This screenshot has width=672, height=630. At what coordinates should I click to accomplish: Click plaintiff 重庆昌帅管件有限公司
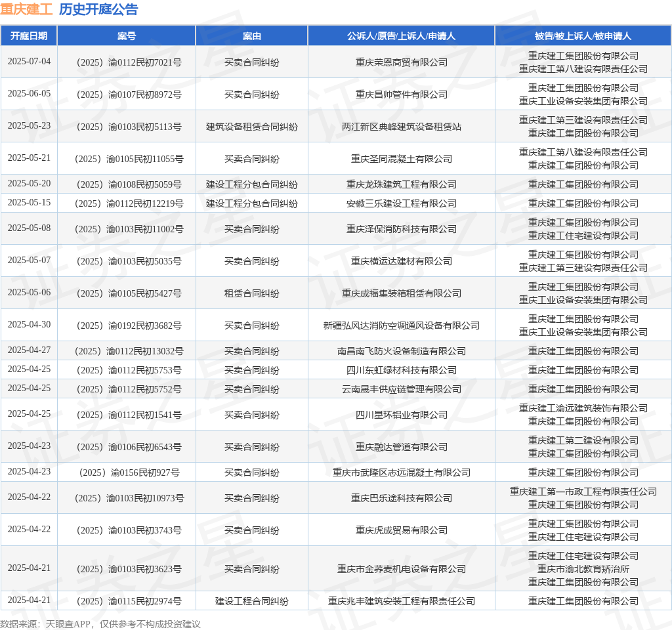click(x=401, y=94)
